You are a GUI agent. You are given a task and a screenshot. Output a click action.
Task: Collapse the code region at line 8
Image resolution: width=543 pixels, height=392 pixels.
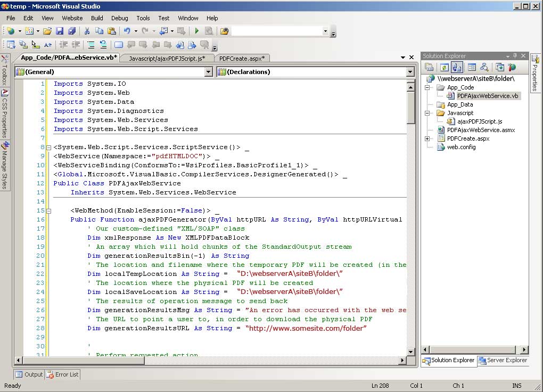tap(49, 148)
